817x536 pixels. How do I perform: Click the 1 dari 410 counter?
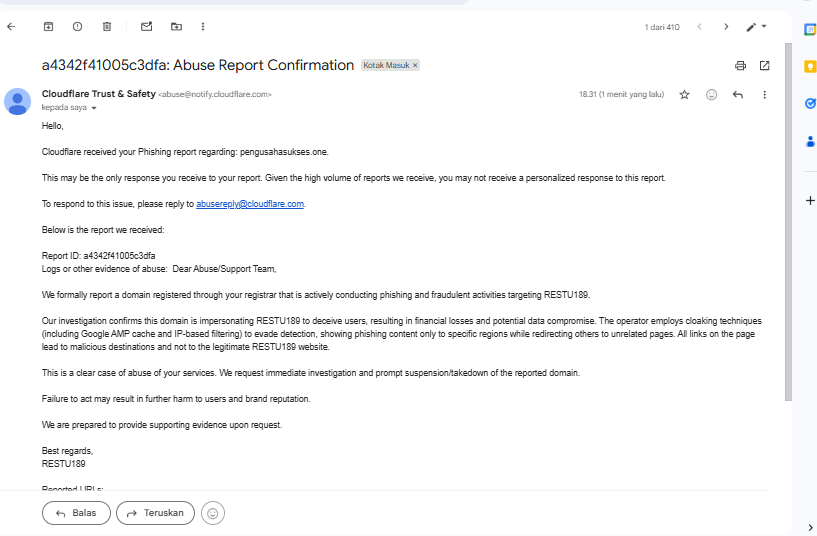(x=662, y=27)
